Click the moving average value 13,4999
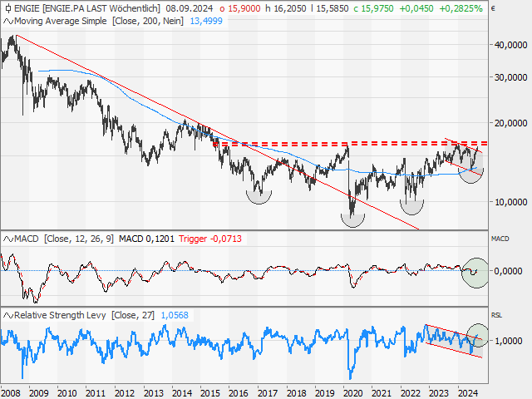The height and width of the screenshot is (399, 532). click(206, 21)
